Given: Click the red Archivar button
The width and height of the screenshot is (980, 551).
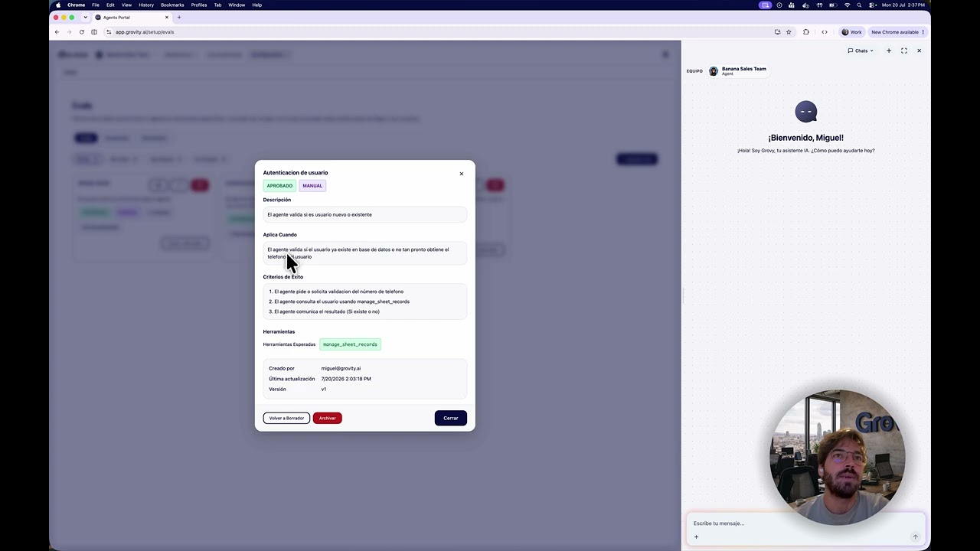Looking at the screenshot, I should pyautogui.click(x=327, y=418).
